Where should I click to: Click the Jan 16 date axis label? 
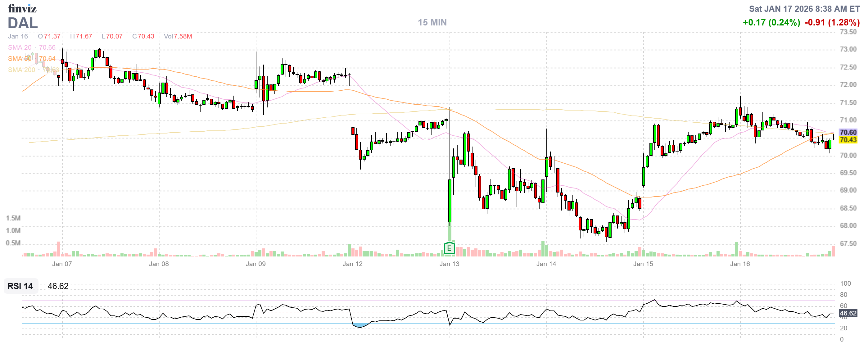(x=740, y=264)
